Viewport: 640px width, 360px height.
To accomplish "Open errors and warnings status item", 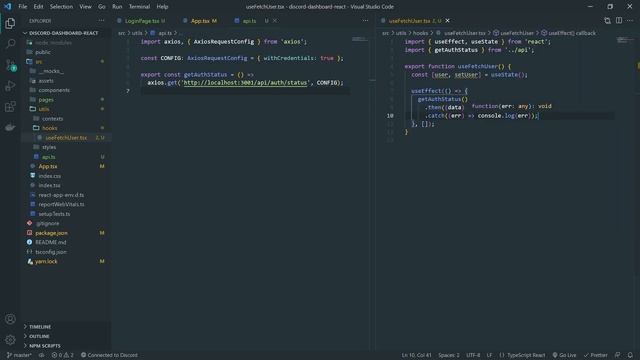I will (62, 355).
